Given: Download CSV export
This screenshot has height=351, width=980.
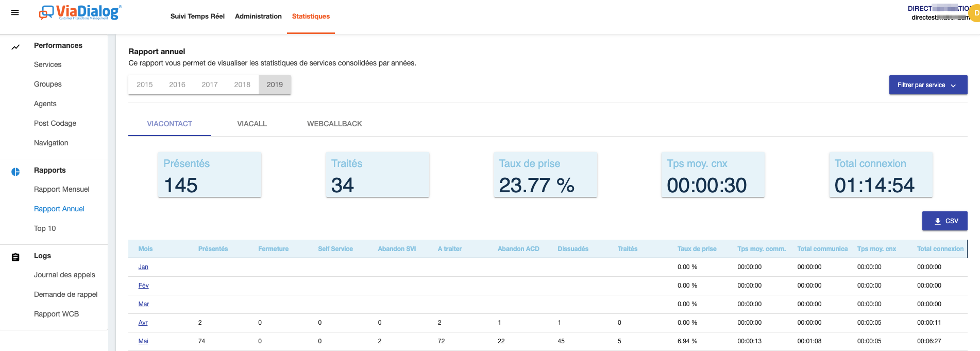Looking at the screenshot, I should 944,221.
